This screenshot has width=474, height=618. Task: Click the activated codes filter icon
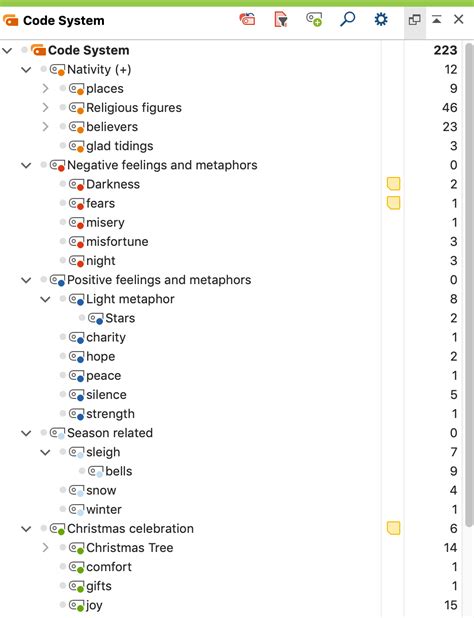(x=281, y=19)
